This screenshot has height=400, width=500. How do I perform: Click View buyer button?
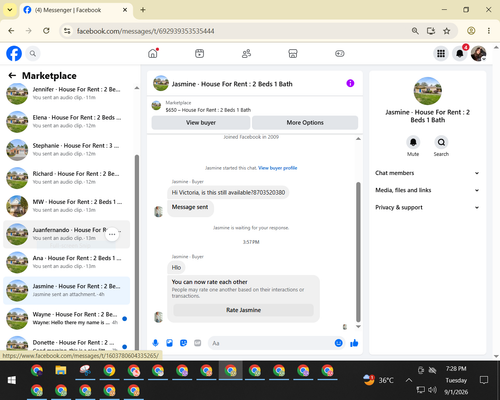201,123
